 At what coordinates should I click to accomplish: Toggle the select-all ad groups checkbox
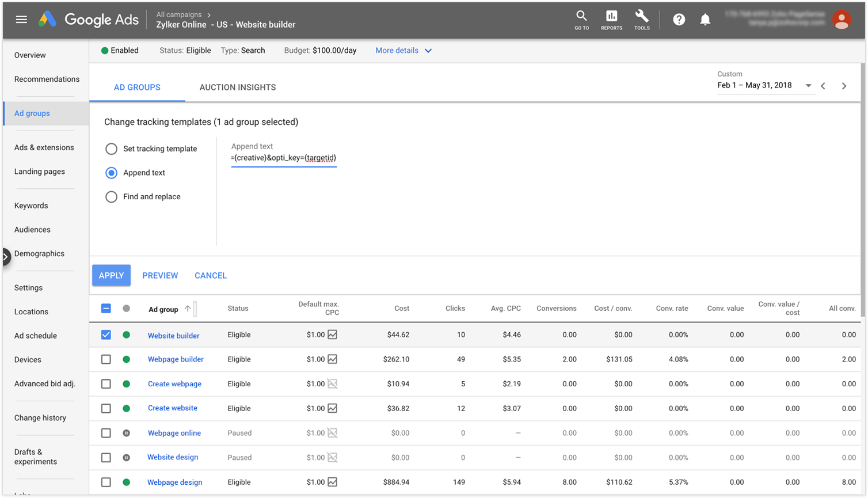point(106,309)
